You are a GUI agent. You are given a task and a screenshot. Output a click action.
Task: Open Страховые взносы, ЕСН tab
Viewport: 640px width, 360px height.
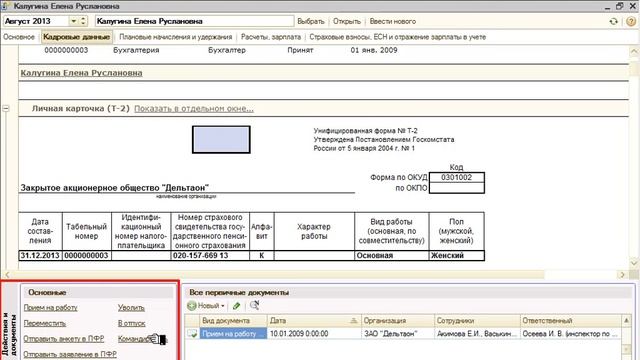(398, 37)
